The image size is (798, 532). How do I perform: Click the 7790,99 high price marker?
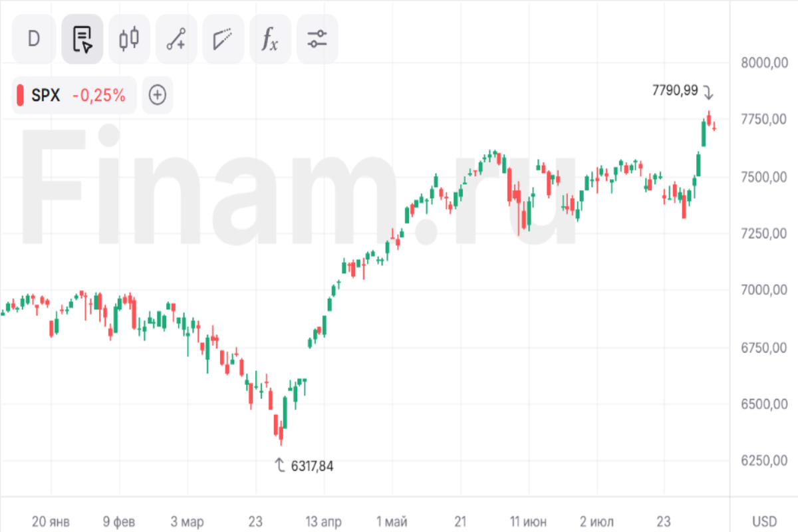(x=676, y=90)
